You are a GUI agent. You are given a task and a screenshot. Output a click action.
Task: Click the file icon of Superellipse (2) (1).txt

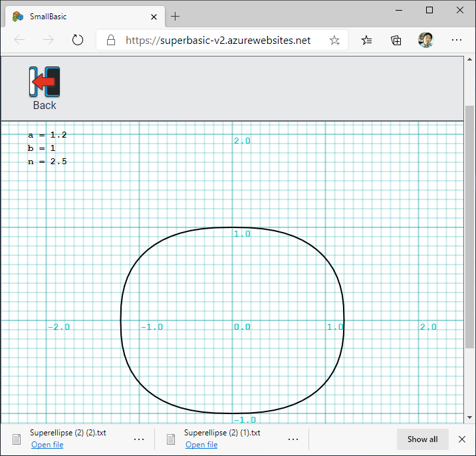tap(171, 439)
